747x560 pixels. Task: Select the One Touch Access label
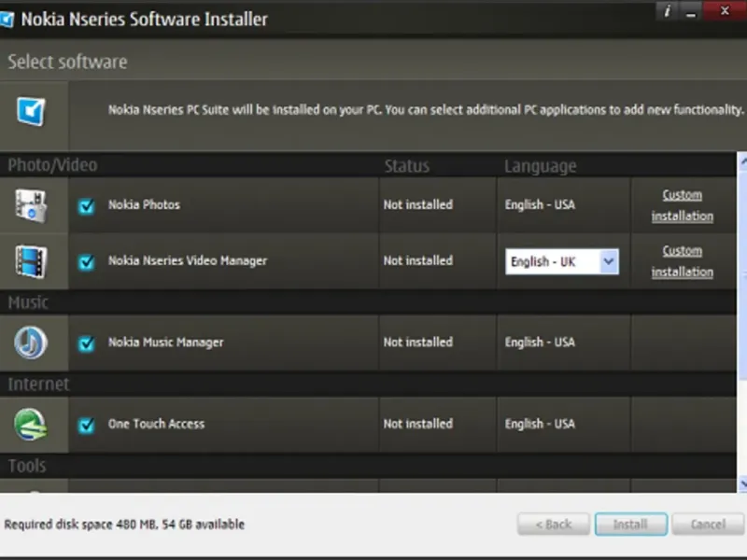[156, 424]
